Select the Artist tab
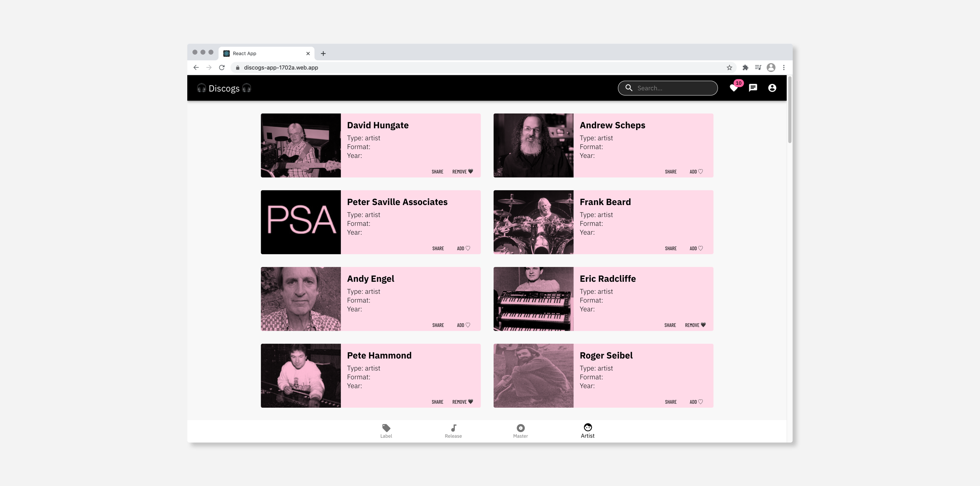Screen dimensions: 980x486 [587, 431]
